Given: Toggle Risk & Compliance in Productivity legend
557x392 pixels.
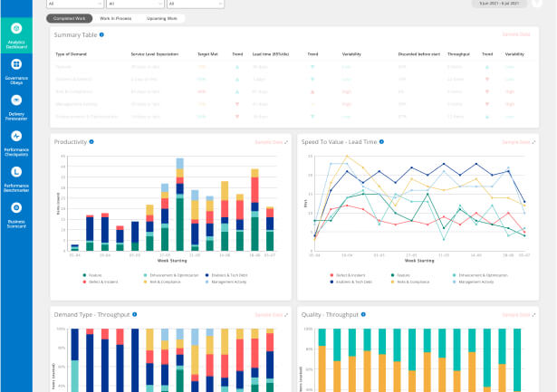Looking at the screenshot, I should tap(162, 282).
